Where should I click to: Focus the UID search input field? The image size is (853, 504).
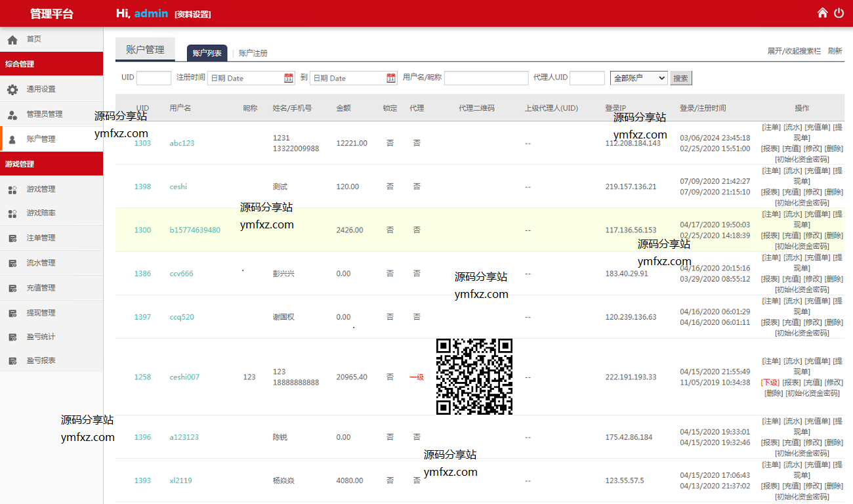[x=154, y=78]
